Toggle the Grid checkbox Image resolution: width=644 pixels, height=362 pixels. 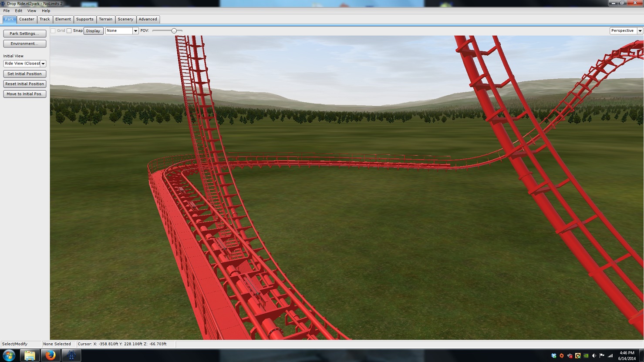click(x=53, y=31)
